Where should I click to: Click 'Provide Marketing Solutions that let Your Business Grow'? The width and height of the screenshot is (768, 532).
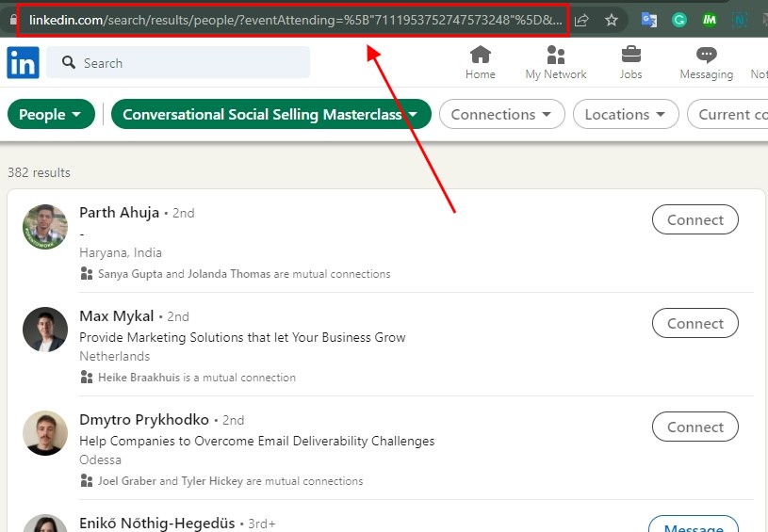tap(242, 337)
